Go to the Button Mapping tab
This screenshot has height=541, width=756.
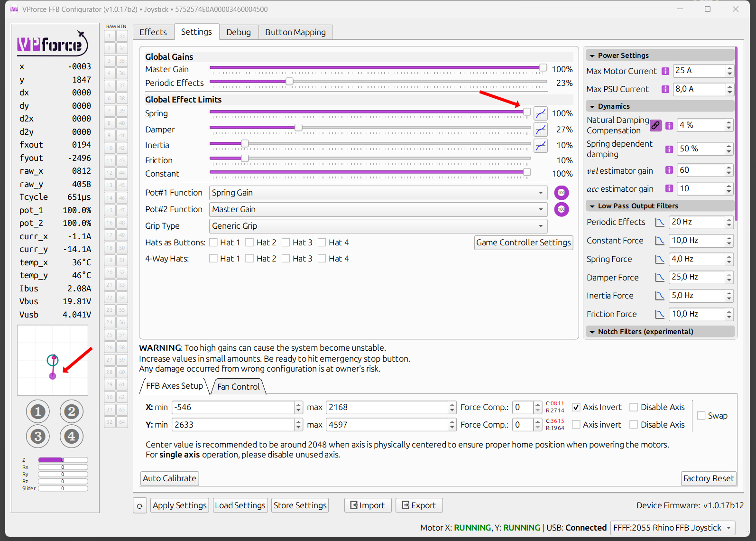pos(295,32)
